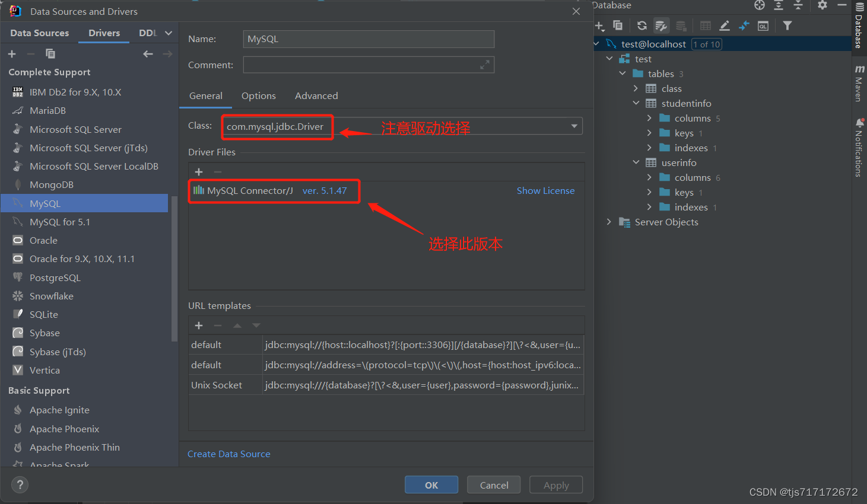Viewport: 867px width, 504px height.
Task: Click the Expand All icon in Database header
Action: 779,5
